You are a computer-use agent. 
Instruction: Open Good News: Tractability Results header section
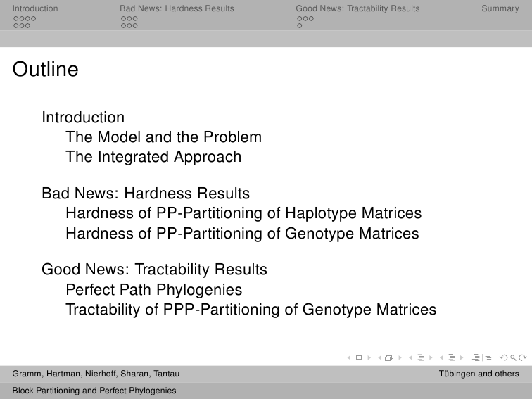coord(357,8)
